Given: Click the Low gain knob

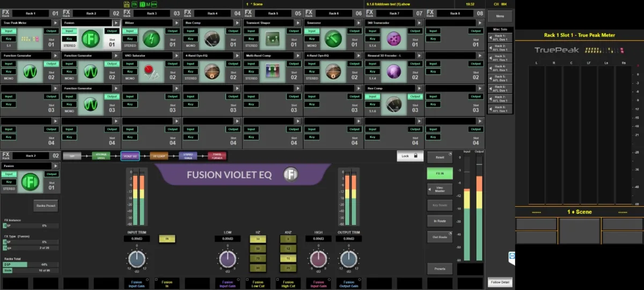Looking at the screenshot, I should click(227, 259).
